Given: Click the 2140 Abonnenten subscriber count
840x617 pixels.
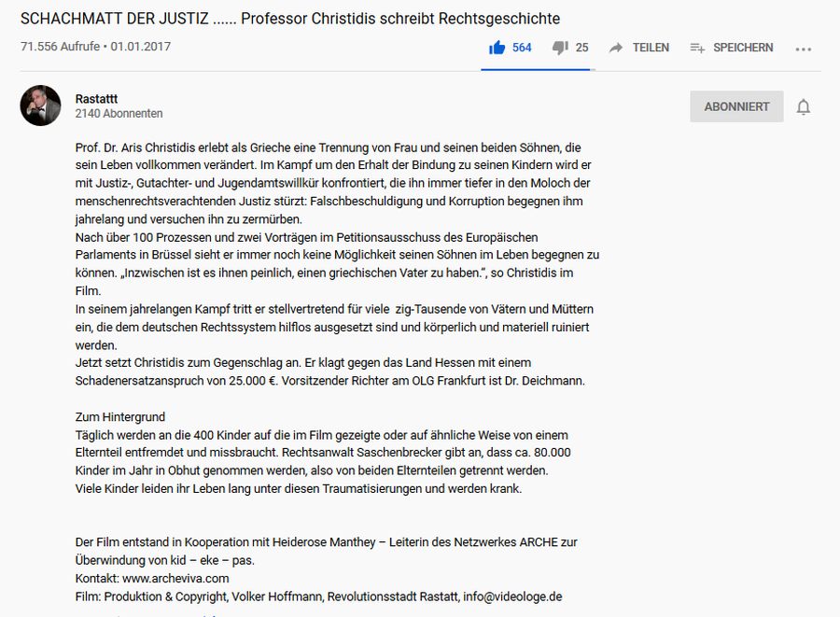Looking at the screenshot, I should coord(119,114).
